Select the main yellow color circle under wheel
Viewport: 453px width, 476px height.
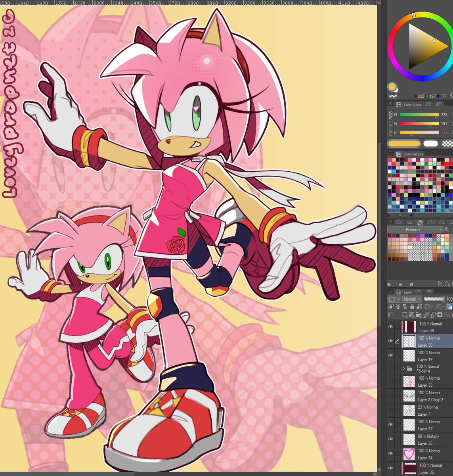tap(392, 87)
